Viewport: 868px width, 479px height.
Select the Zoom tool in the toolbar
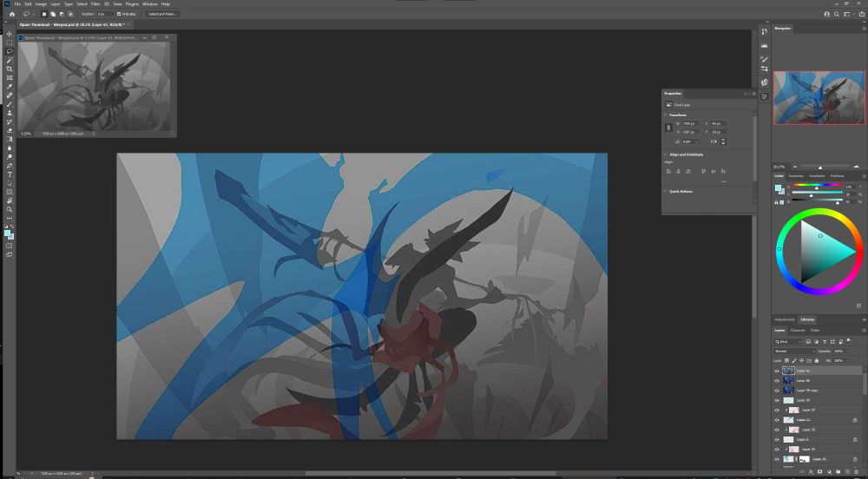10,210
